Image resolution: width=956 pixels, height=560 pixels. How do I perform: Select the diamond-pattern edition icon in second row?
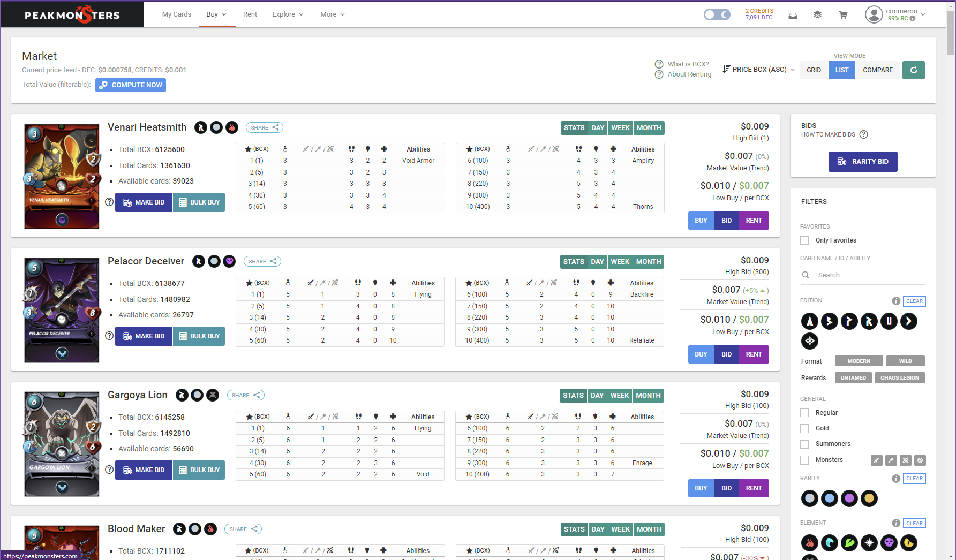pos(810,341)
